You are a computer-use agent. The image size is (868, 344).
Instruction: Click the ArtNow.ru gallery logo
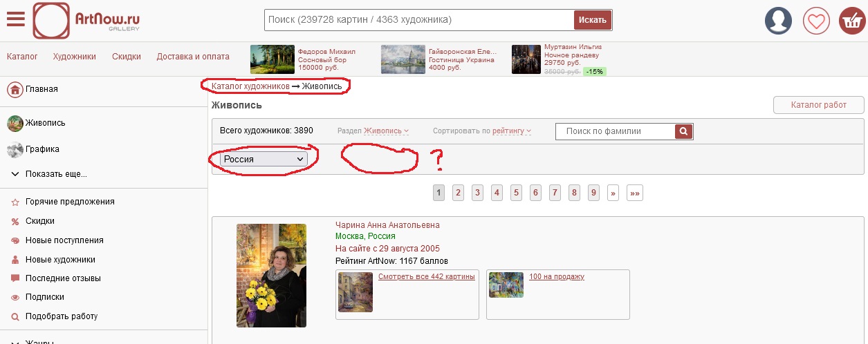(86, 19)
